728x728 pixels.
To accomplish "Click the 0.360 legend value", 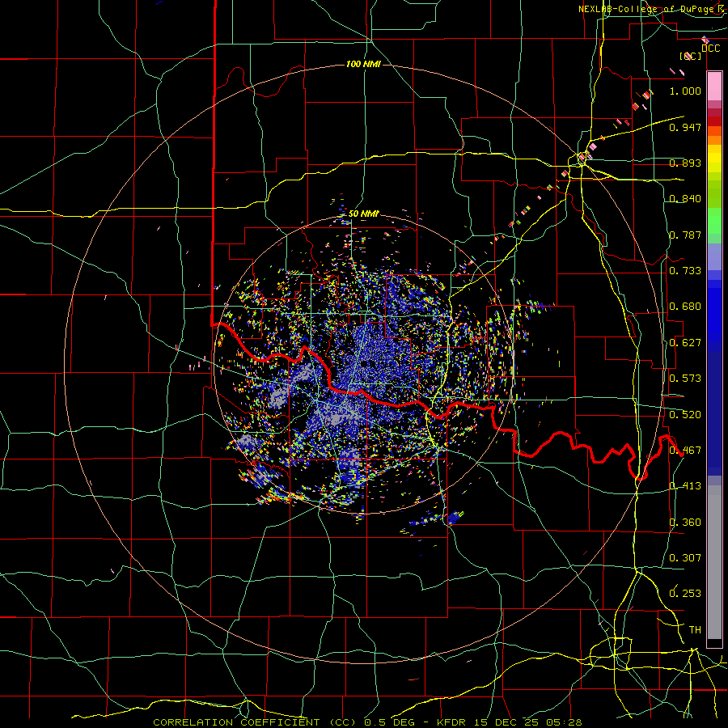I will point(685,523).
